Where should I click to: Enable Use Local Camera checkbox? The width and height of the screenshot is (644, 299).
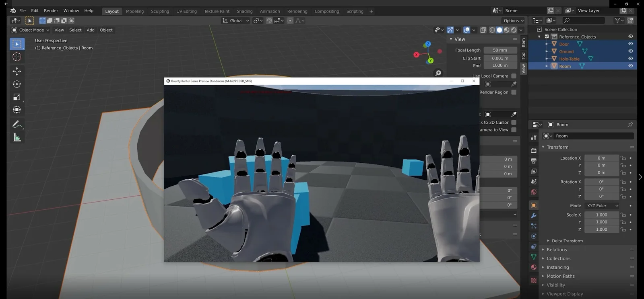[514, 76]
